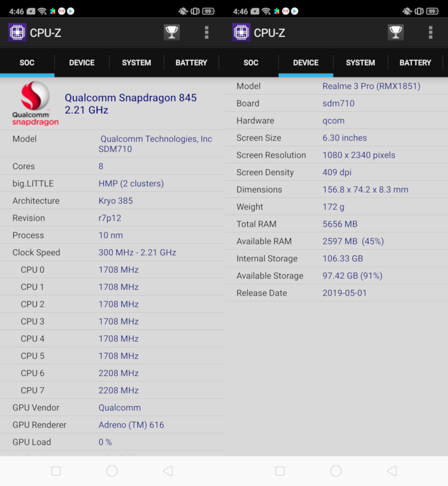Open BATTERY tab in right screen

[x=415, y=63]
